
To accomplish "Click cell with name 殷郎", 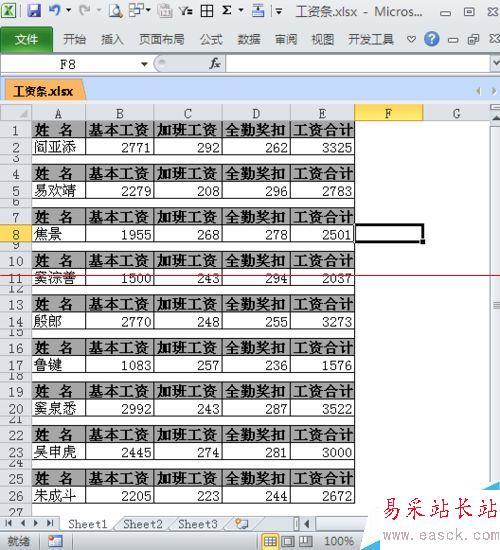I will [x=58, y=321].
